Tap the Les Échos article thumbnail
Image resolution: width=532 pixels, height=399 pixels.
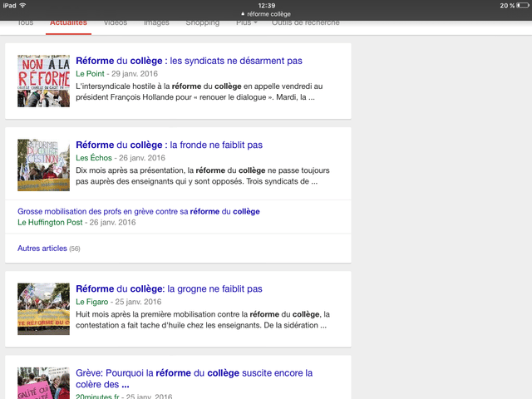pos(43,165)
